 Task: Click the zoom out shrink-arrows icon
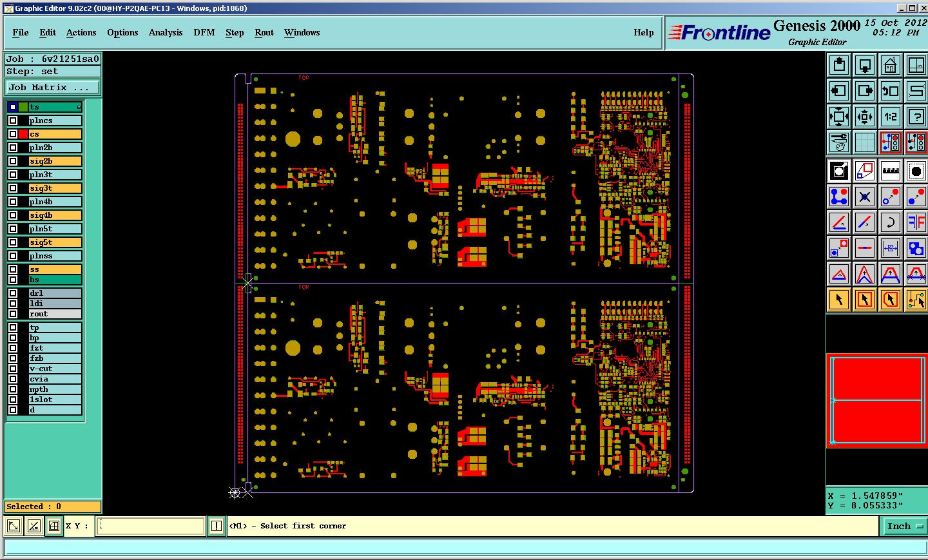865,117
